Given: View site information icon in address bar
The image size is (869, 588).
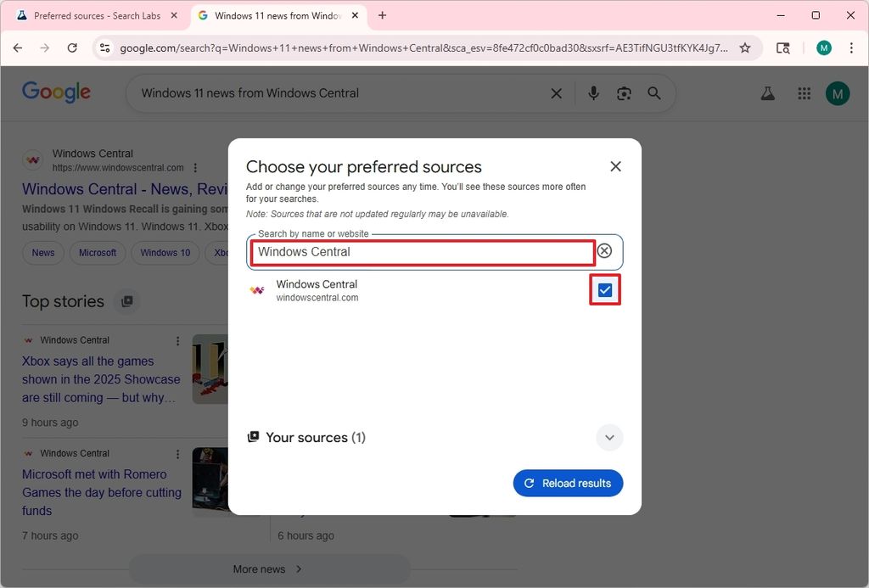Looking at the screenshot, I should point(104,48).
